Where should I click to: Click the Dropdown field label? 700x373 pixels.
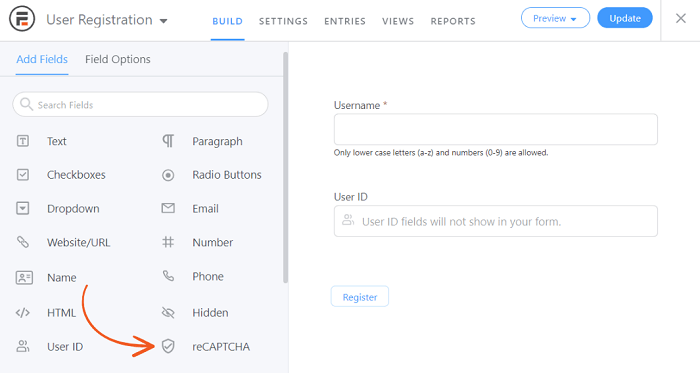click(x=73, y=209)
